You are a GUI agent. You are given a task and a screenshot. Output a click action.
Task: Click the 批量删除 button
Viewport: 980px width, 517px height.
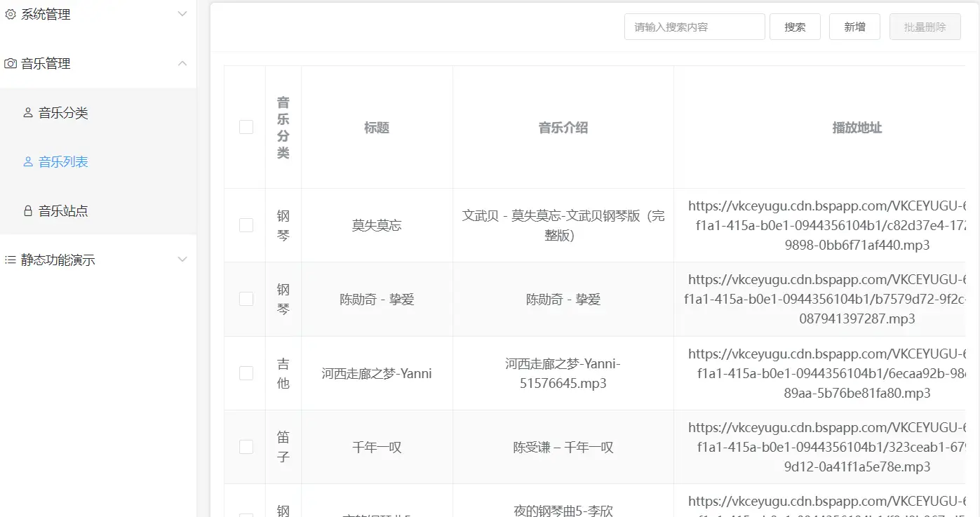pyautogui.click(x=925, y=27)
